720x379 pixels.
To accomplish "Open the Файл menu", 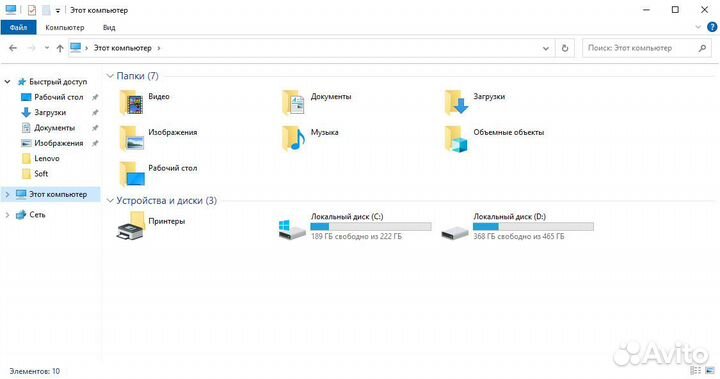I will [x=18, y=28].
